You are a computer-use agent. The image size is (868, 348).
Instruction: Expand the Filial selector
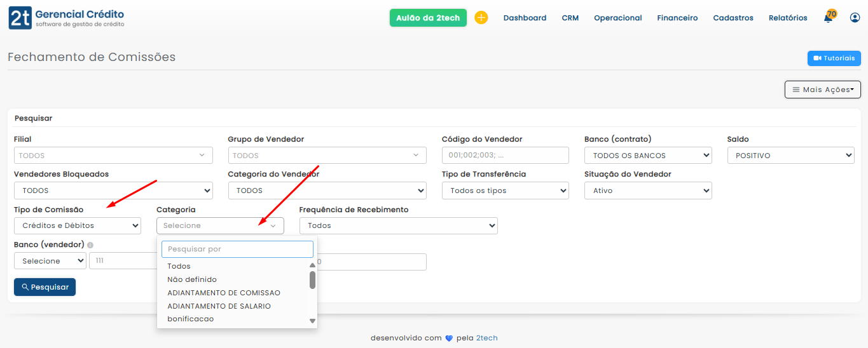point(113,156)
